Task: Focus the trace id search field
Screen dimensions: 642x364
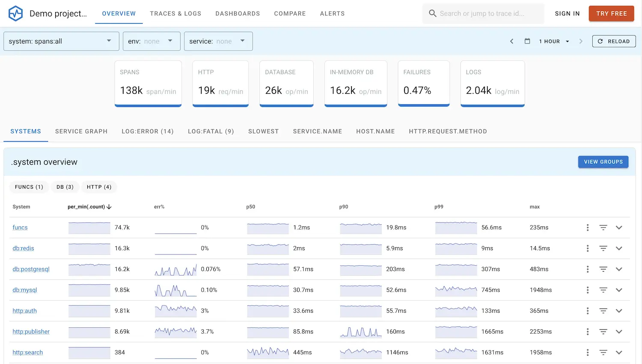Action: 483,14
